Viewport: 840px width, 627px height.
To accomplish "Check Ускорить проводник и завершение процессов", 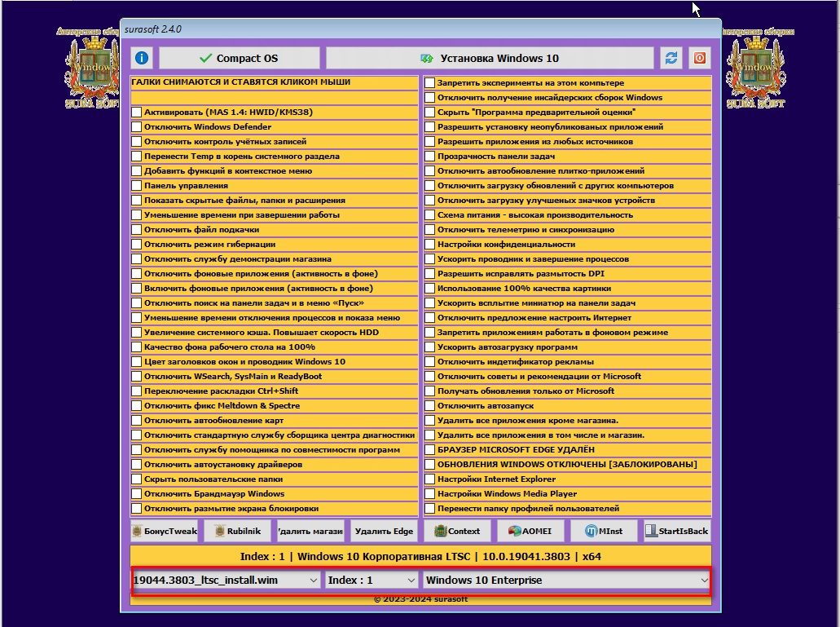I will tap(429, 258).
